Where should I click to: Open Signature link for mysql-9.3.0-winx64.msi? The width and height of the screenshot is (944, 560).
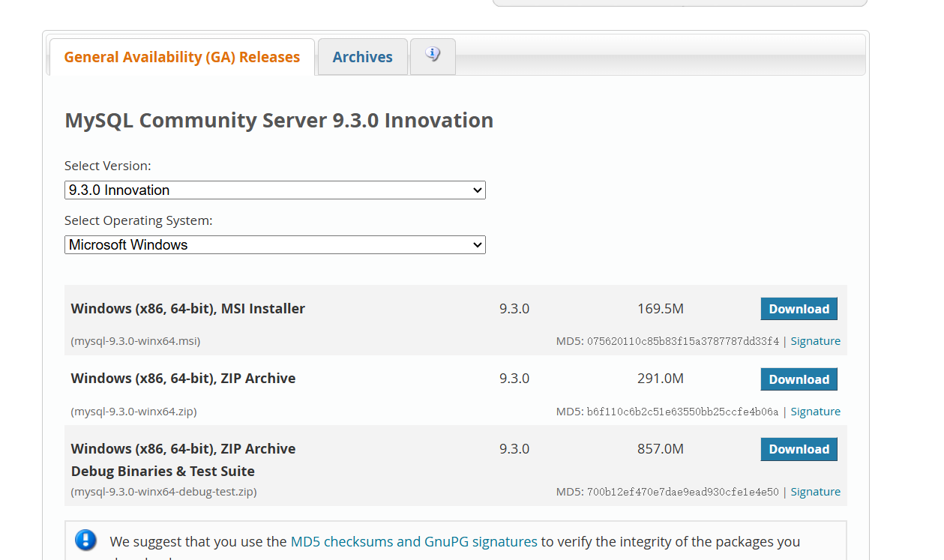(816, 341)
